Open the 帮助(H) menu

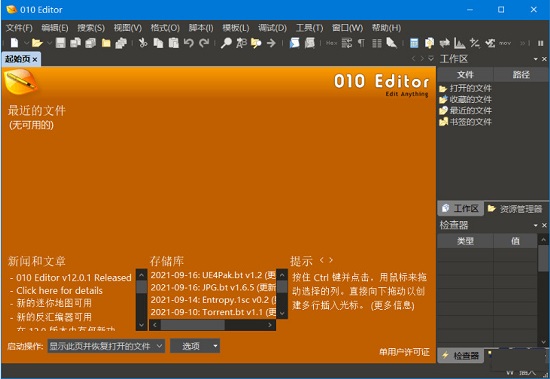(x=386, y=28)
